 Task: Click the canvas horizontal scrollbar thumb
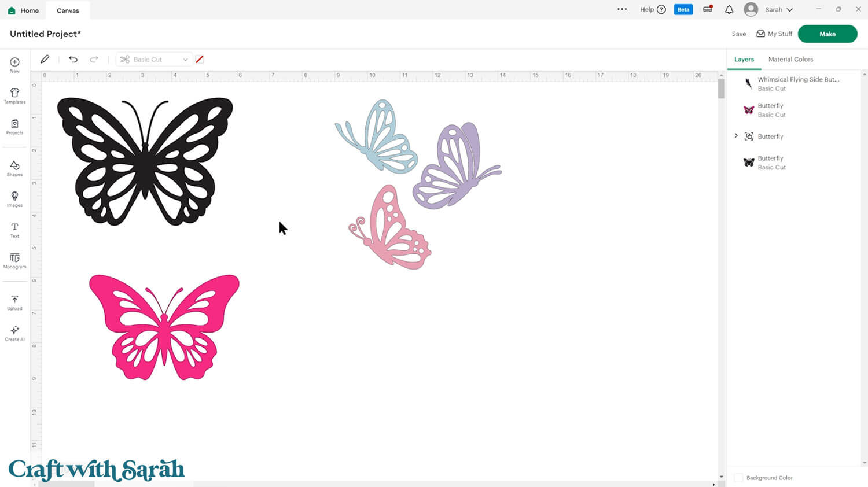[x=67, y=484]
